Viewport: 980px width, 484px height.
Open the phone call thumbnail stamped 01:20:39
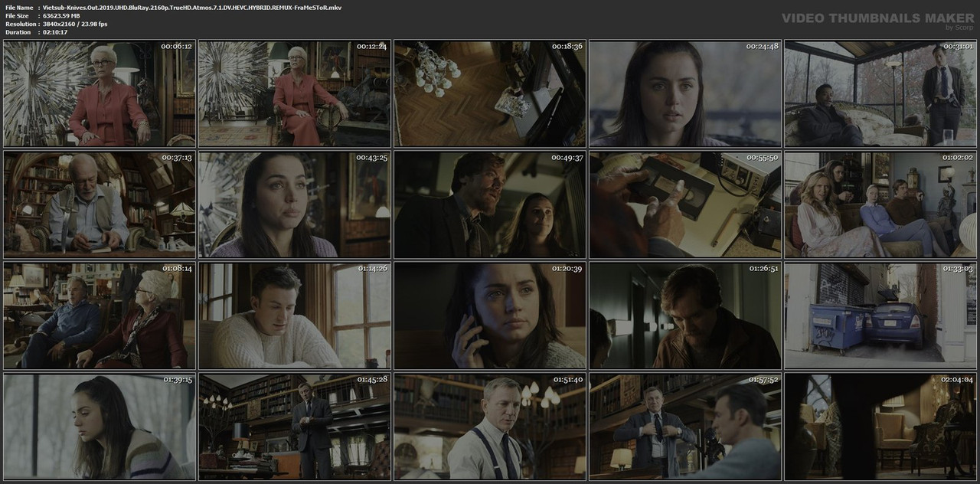click(x=489, y=316)
